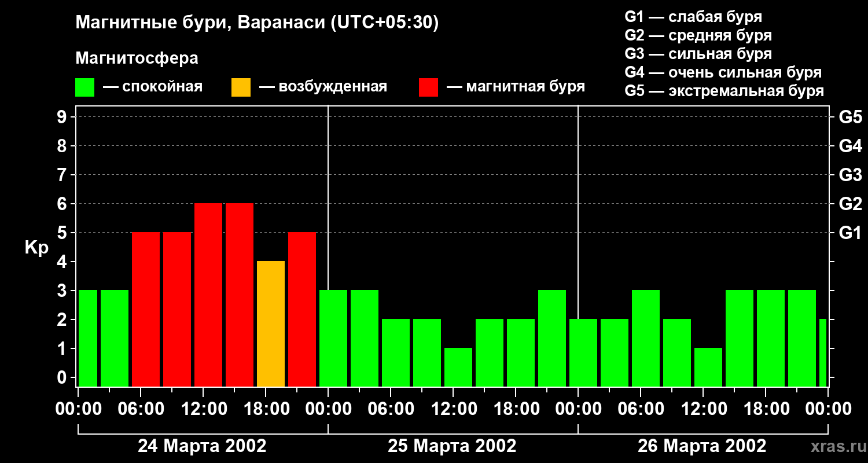Click the Kp 3 green bar before midnight on 25 March
868x463 pixels.
(x=552, y=338)
